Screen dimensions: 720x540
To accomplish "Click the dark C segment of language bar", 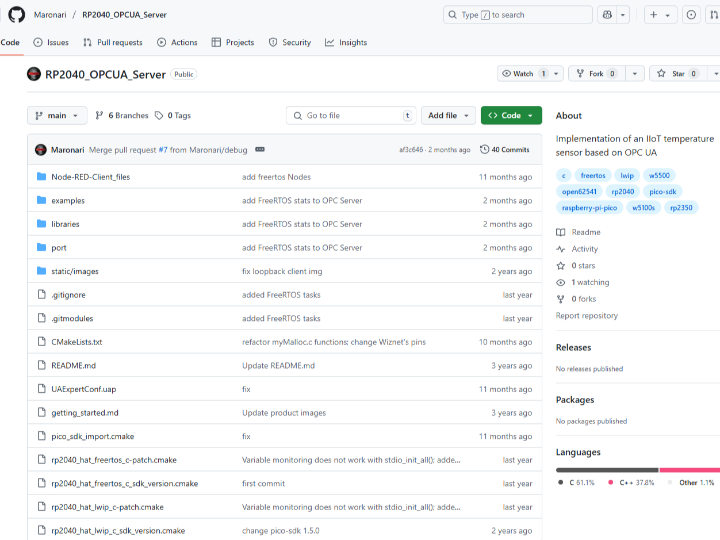I will coord(607,470).
